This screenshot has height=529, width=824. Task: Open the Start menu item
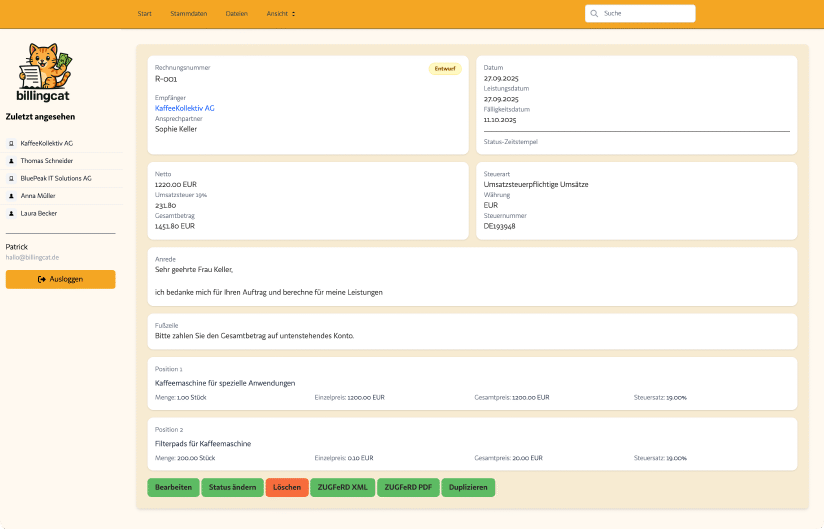tap(145, 14)
